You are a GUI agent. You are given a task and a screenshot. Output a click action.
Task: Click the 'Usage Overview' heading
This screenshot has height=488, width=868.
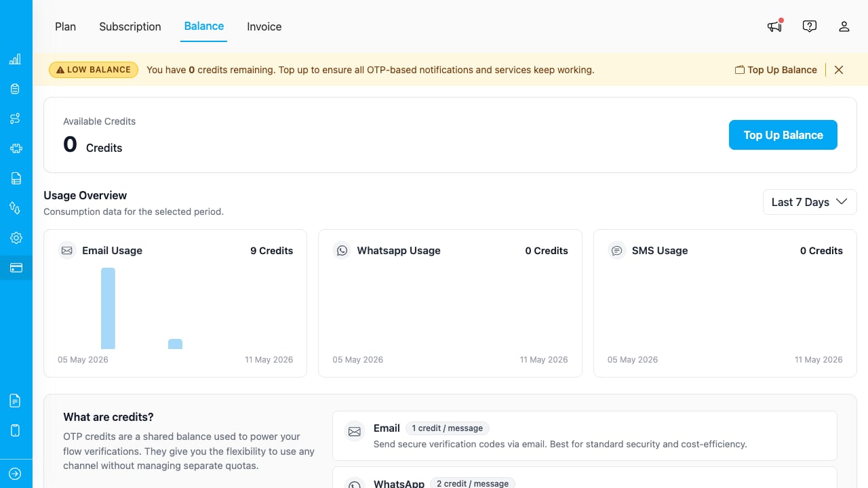click(x=85, y=195)
